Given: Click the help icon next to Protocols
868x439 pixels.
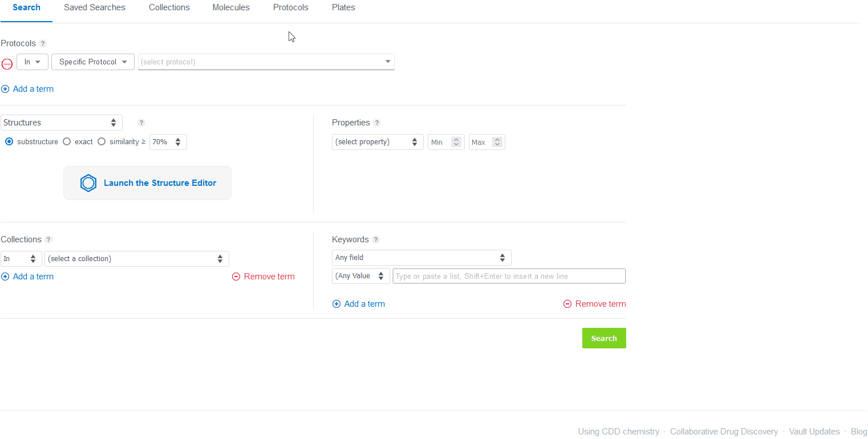Looking at the screenshot, I should [43, 43].
